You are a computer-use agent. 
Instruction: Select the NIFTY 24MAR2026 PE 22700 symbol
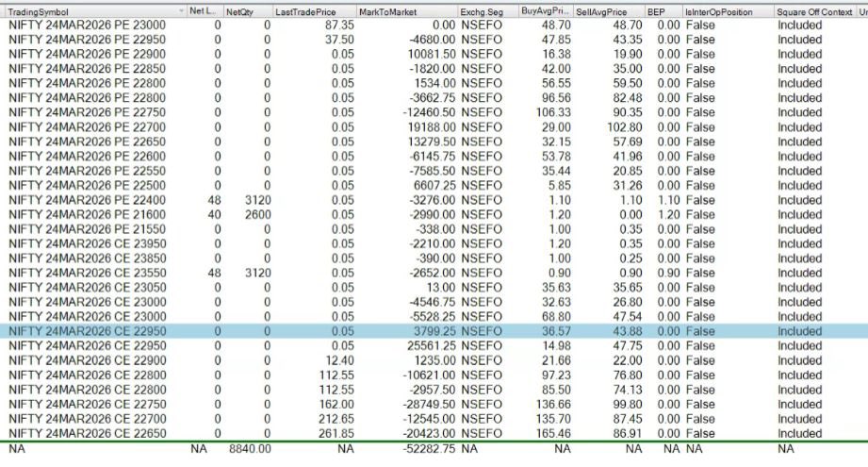tap(87, 126)
